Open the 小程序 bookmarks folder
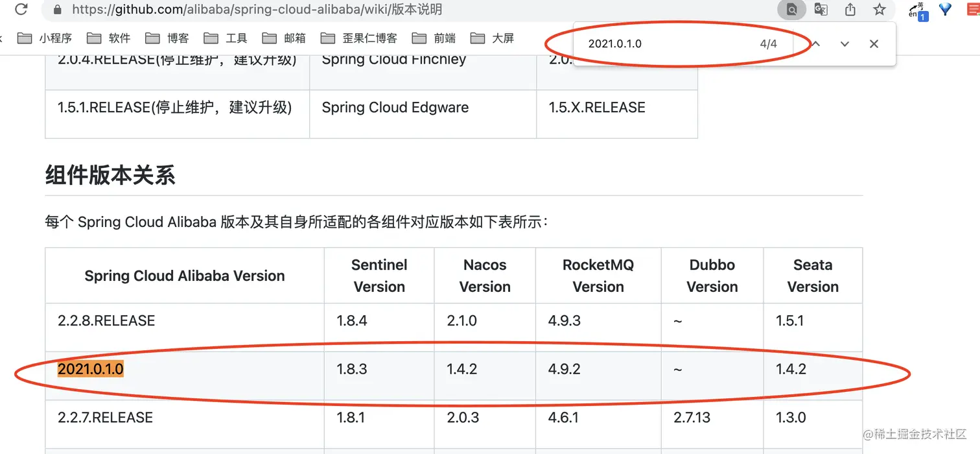Screen dimensions: 980x454 coord(45,38)
